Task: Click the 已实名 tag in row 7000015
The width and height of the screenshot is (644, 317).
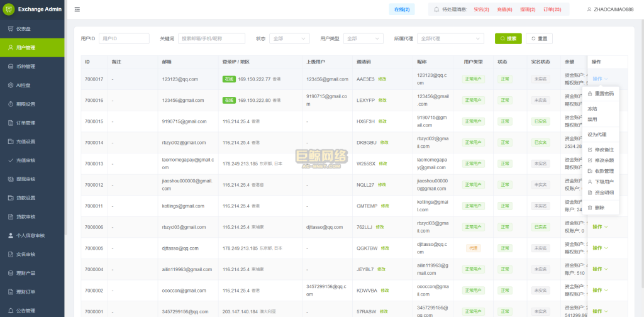Action: [x=540, y=121]
